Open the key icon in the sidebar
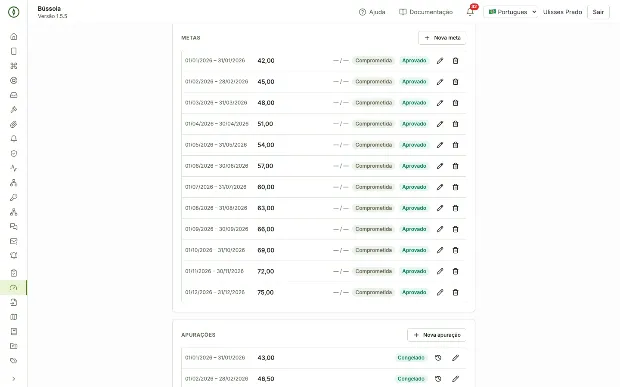The width and height of the screenshot is (620, 387). 13,197
